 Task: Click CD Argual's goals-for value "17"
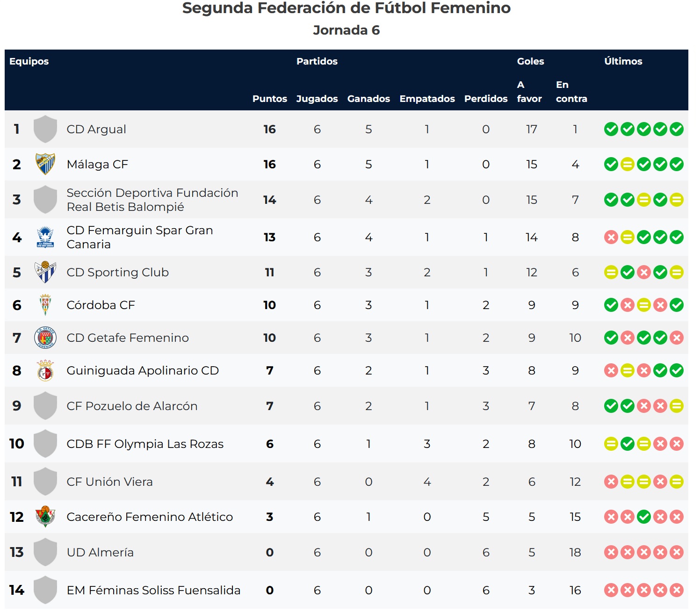click(x=532, y=129)
